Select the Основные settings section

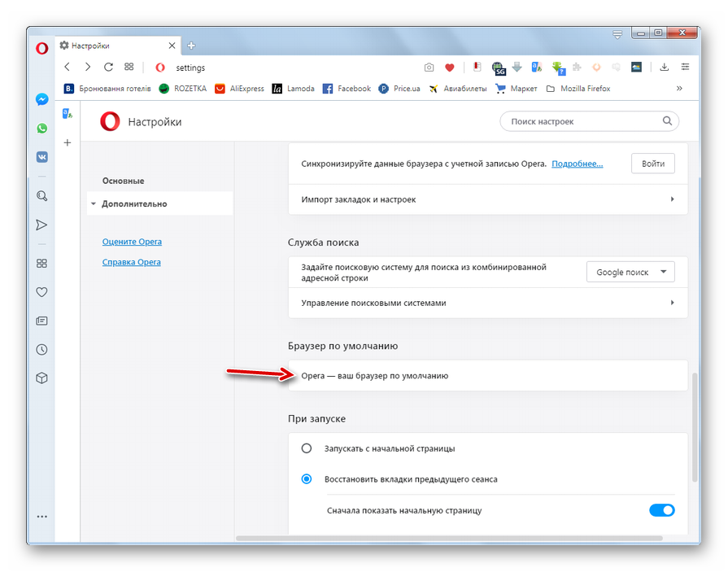[x=123, y=181]
